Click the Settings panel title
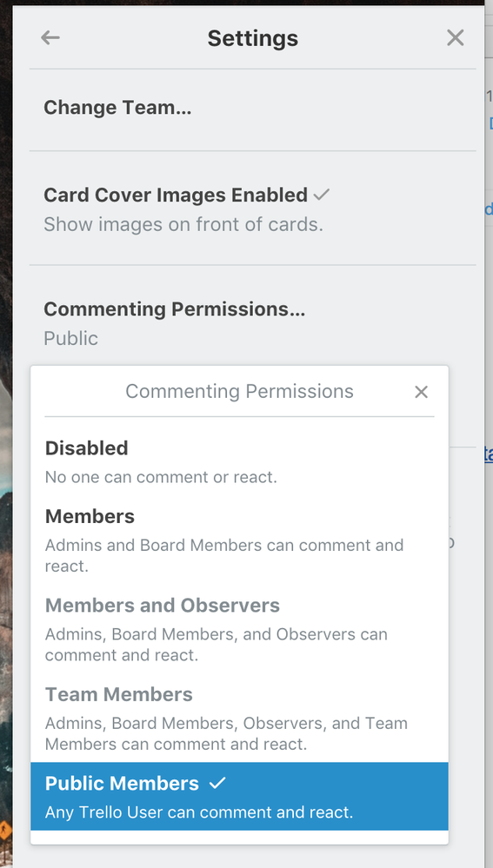Viewport: 493px width, 868px height. click(x=253, y=38)
